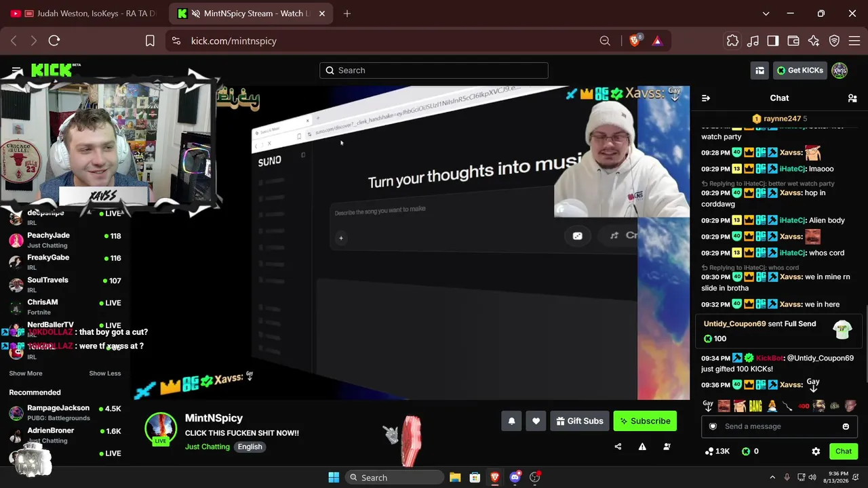Unmute the MintNSpicy tab via its speaker icon
868x488 pixels.
click(x=196, y=14)
